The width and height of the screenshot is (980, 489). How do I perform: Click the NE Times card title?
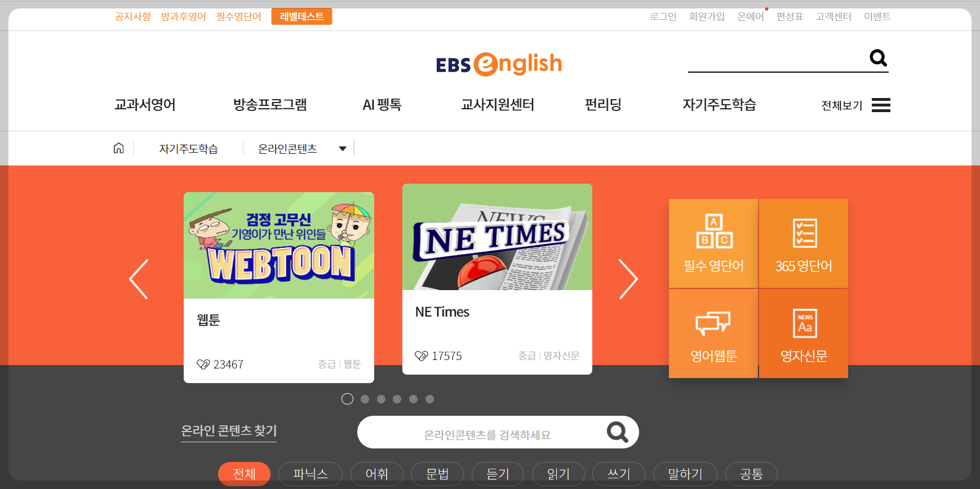(442, 312)
